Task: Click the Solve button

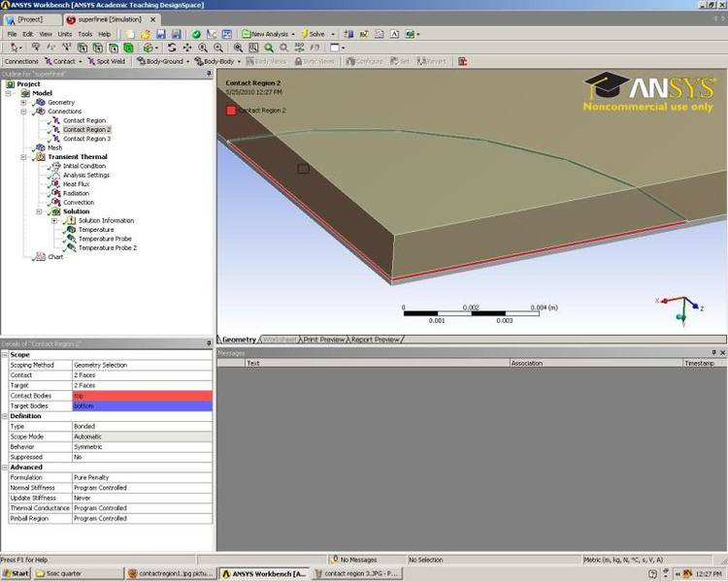Action: [x=313, y=34]
